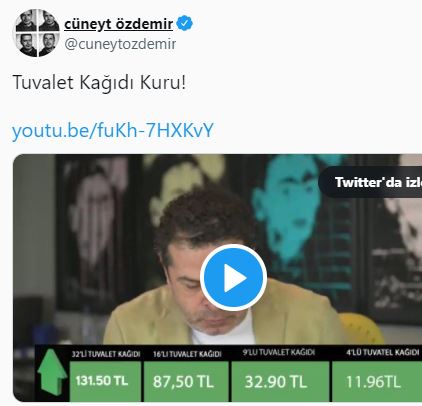Click the green upward arrow graphic

point(52,372)
